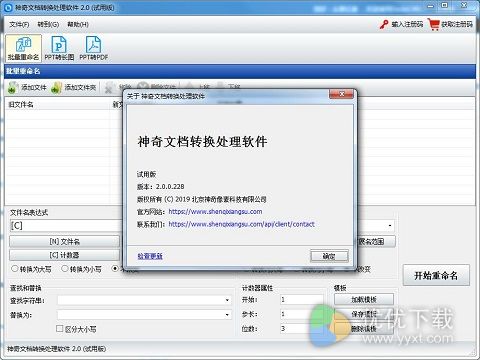Select the 转换为大写 radio button
The image size is (480, 360).
[15, 268]
